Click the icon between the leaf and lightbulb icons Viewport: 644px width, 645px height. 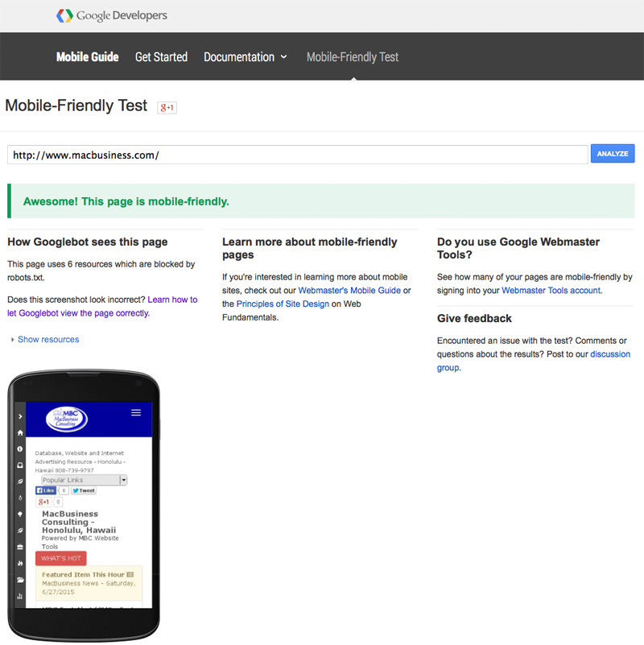click(x=20, y=498)
